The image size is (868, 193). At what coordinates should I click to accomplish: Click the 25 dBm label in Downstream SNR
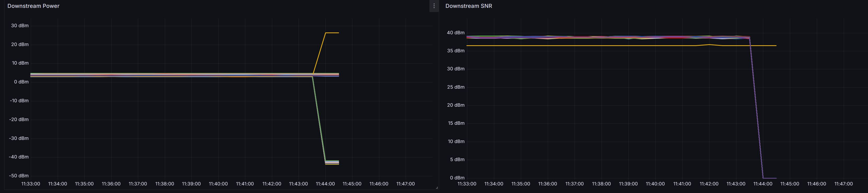(x=456, y=87)
